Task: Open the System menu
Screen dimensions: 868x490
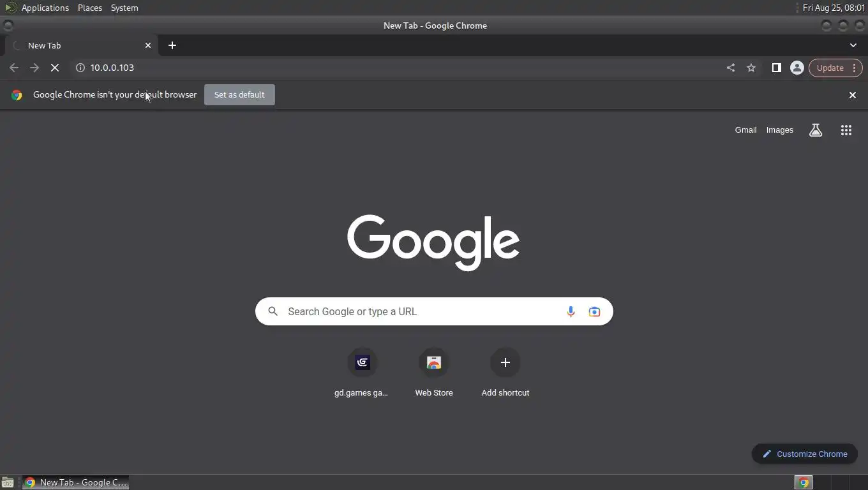Action: tap(124, 8)
